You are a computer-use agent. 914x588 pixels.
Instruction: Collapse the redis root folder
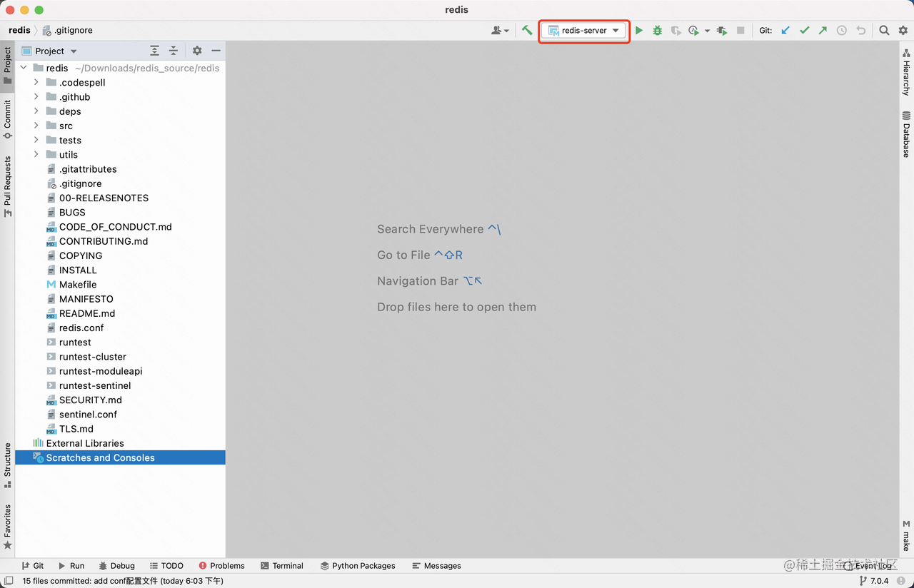click(24, 68)
